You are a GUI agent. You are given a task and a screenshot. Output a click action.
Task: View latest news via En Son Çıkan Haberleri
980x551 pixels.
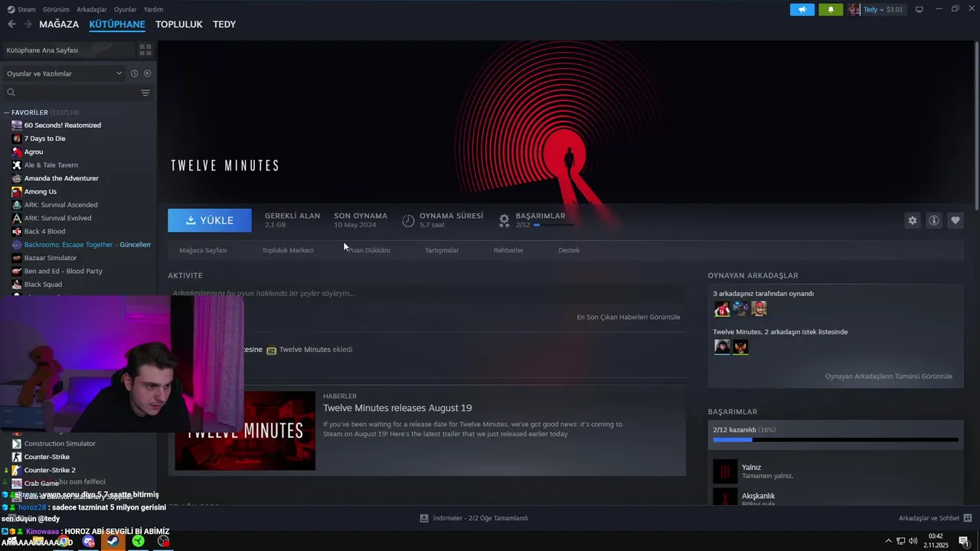click(x=628, y=317)
